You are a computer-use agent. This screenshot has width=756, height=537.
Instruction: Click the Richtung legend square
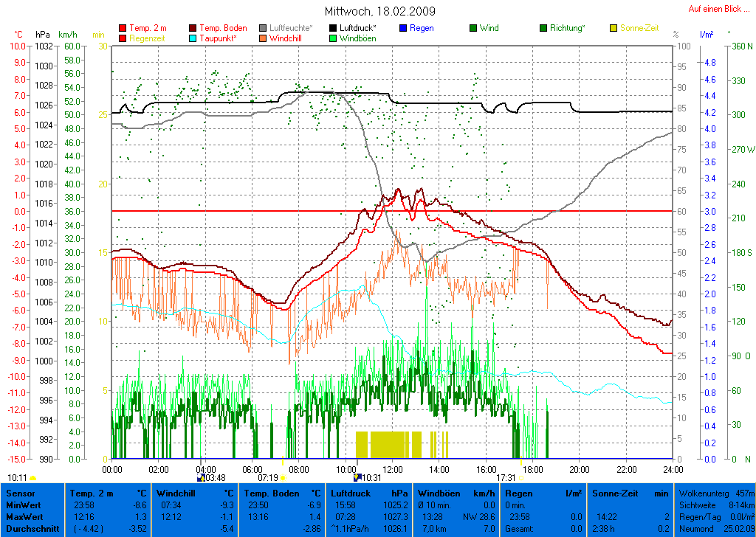coord(543,29)
